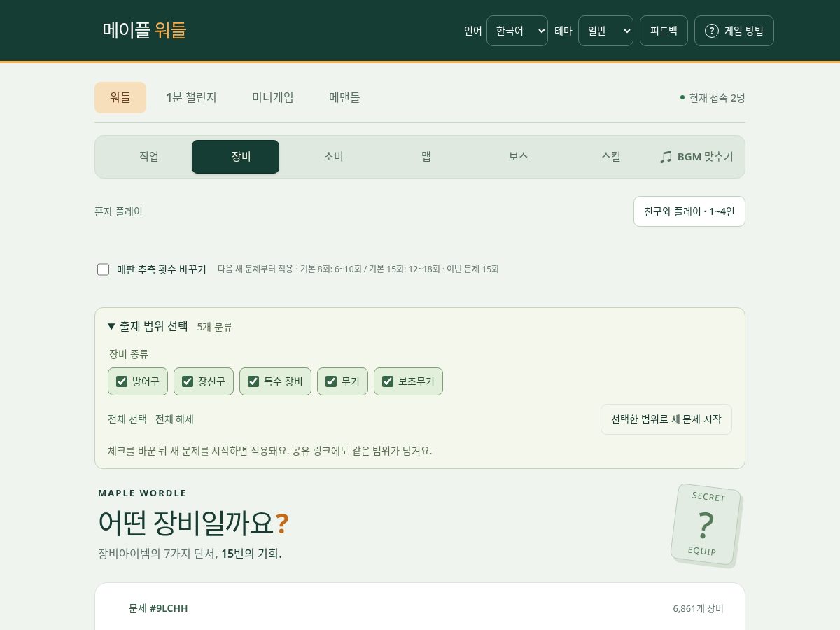Click the question mark help icon
The image size is (840, 630).
[x=712, y=31]
